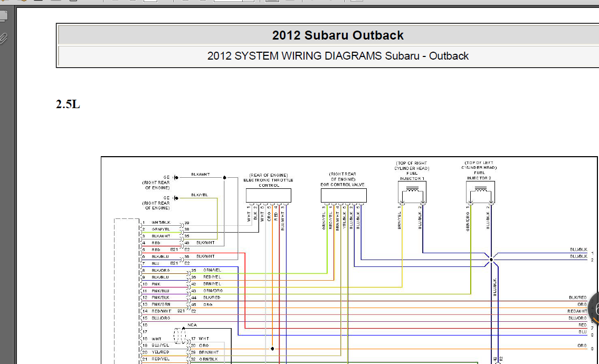
Task: Click pin 2 'GRN/YEL' wire label
Action: [161, 229]
